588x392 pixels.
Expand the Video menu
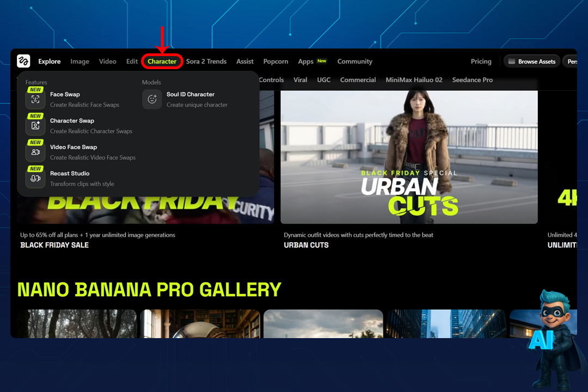107,62
